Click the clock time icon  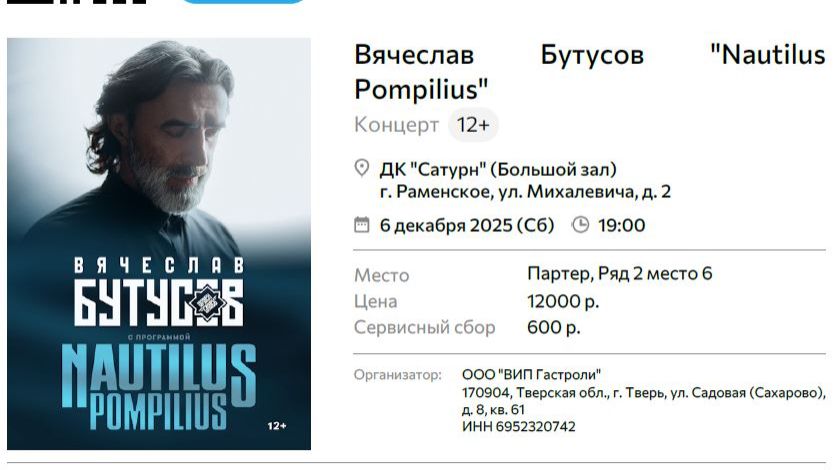[580, 224]
